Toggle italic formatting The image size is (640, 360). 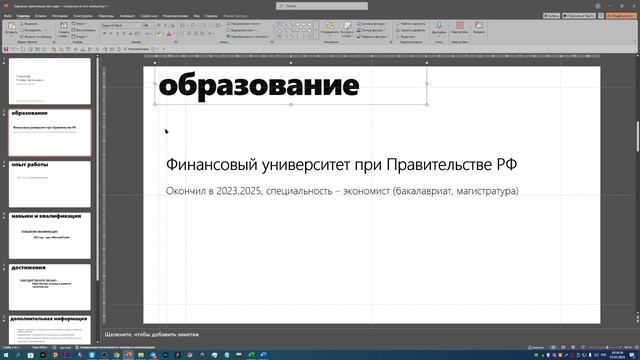[x=111, y=33]
